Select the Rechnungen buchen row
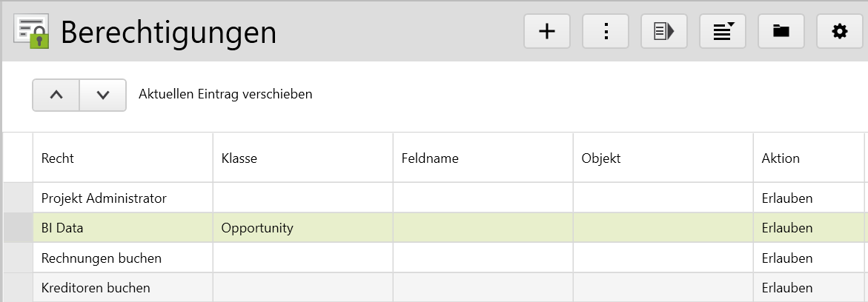Image resolution: width=868 pixels, height=302 pixels. [x=434, y=258]
